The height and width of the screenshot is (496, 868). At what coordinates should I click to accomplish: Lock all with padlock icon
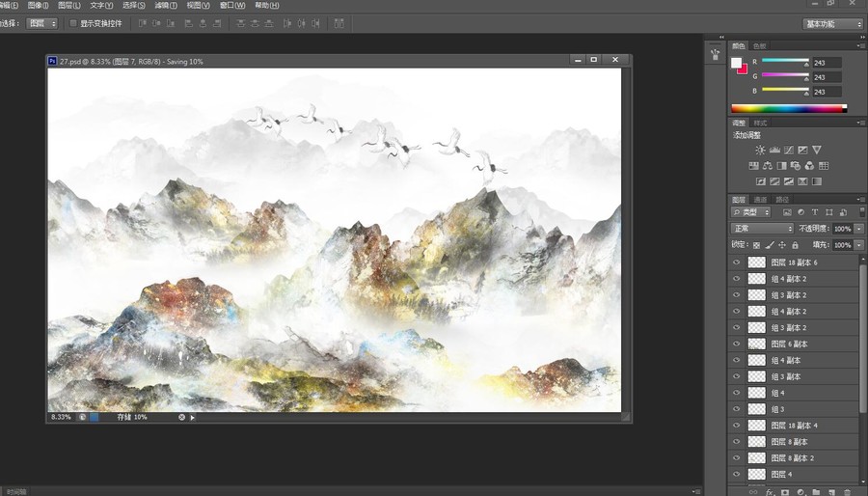pos(795,245)
